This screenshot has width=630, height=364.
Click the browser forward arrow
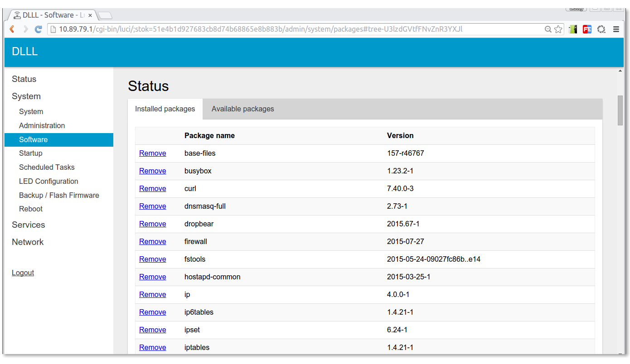[25, 29]
